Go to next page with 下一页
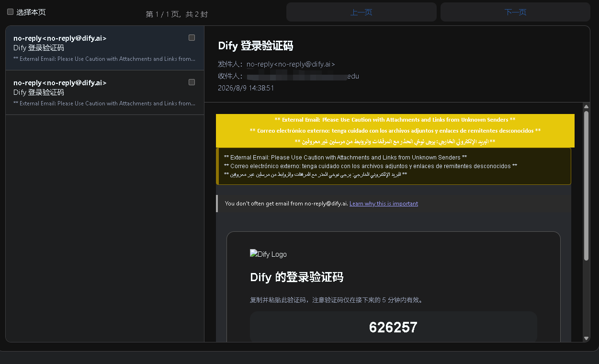 tap(515, 12)
